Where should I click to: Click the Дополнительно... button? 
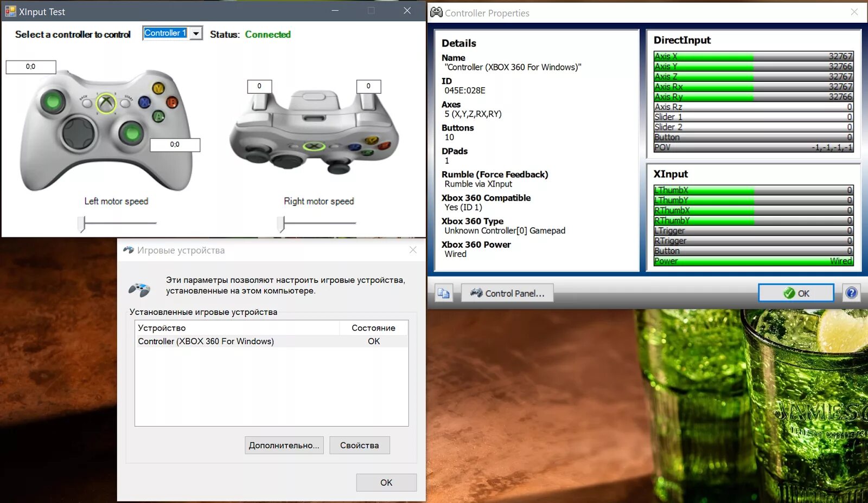pos(284,446)
